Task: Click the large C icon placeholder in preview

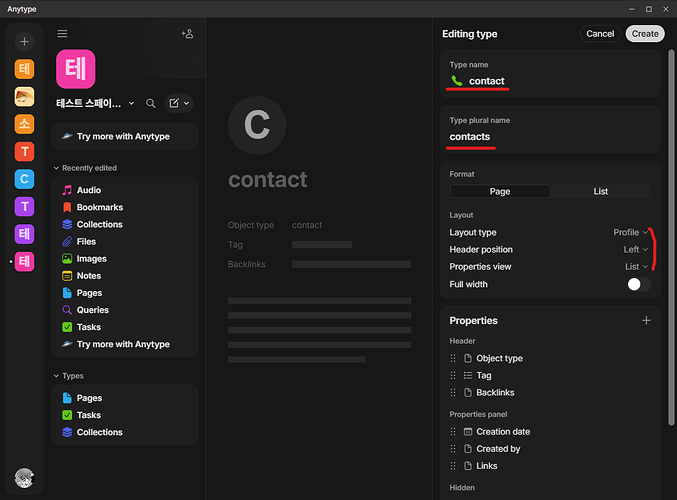Action: (x=257, y=125)
